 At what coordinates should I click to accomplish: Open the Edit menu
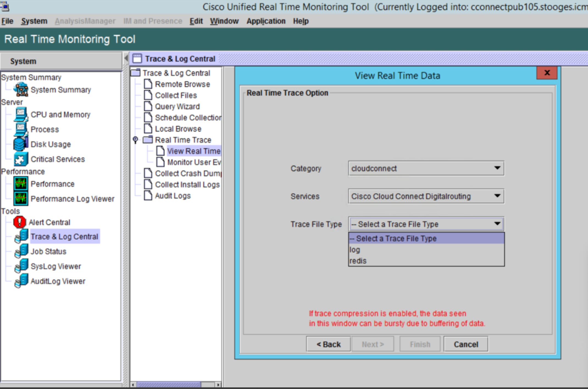196,21
